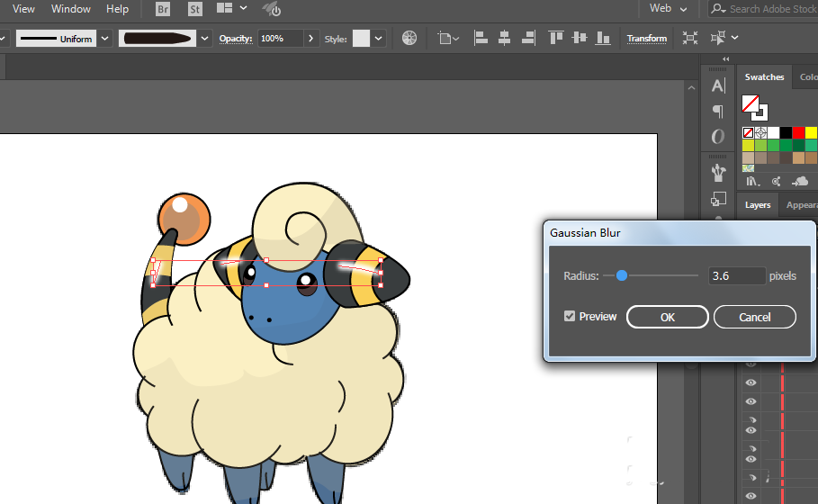This screenshot has height=504, width=818.
Task: Select the Stroke box in Swatches panel
Action: point(760,112)
